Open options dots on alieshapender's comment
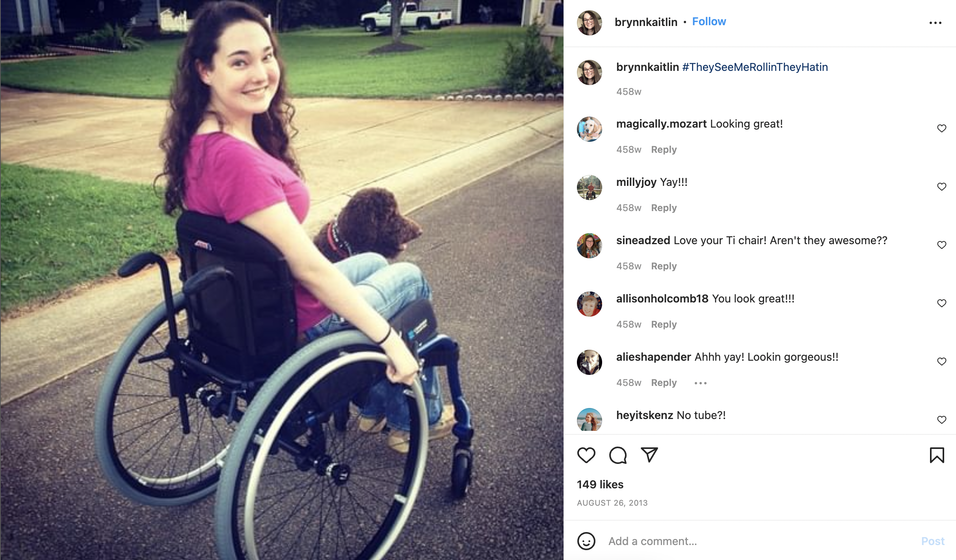956x560 pixels. click(700, 383)
